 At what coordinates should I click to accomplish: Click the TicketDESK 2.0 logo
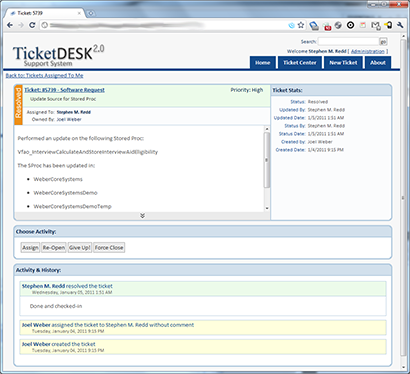click(58, 55)
